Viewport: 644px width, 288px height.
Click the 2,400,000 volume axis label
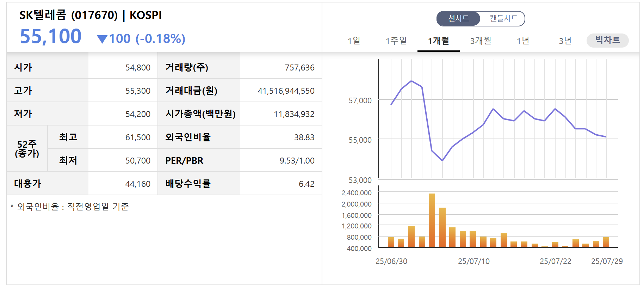pos(356,193)
